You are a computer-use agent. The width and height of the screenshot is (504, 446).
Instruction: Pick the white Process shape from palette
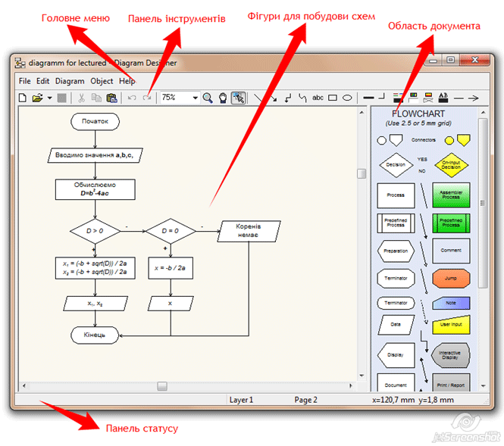396,195
